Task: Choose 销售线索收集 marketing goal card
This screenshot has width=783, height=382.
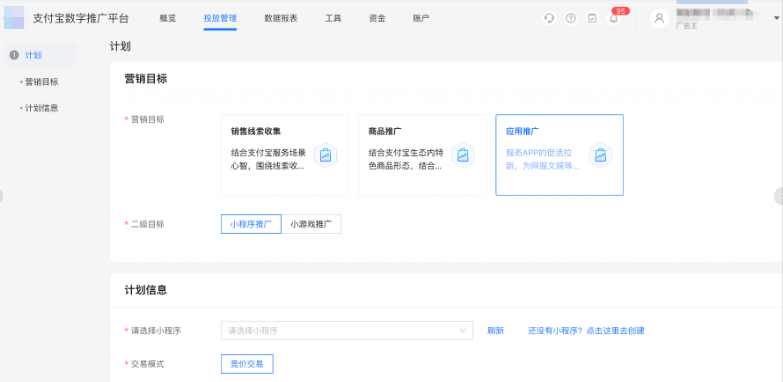Action: [285, 155]
